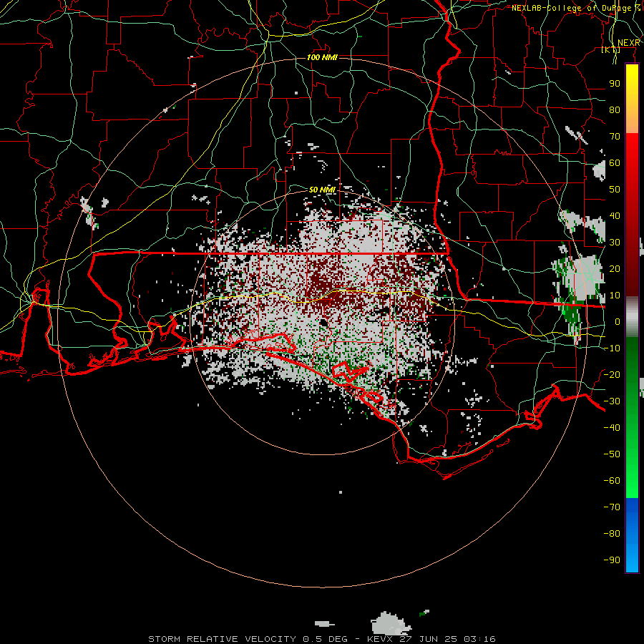Click "STORM RELATIVE VELOCITY" in the bottom caption

[x=223, y=639]
